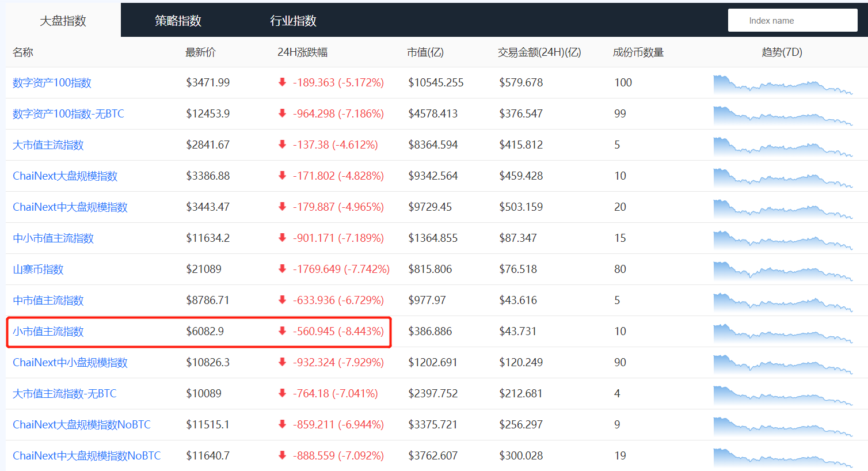Click the 趋势(7D) column header
This screenshot has height=471, width=868.
pos(782,52)
